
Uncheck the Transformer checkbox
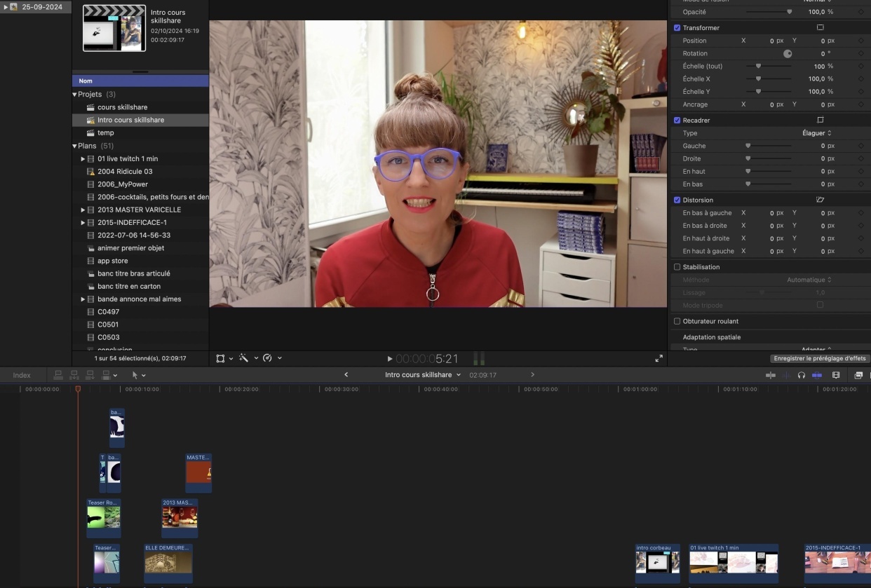[x=677, y=27]
